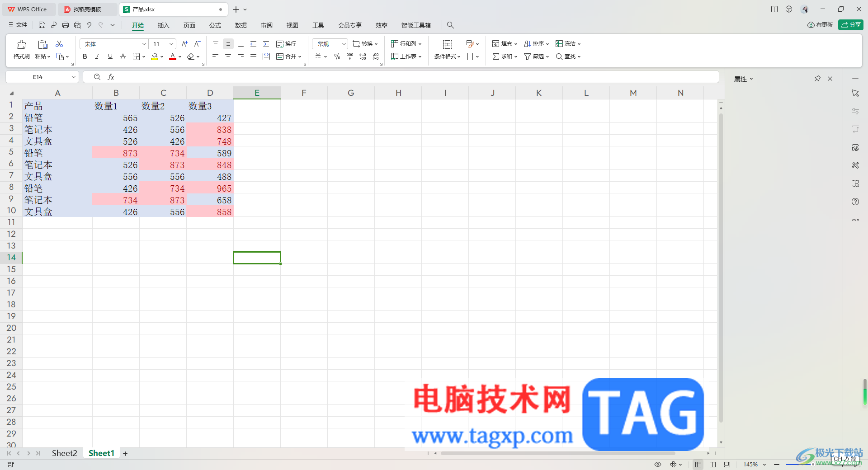The image size is (868, 470).
Task: Toggle center horizontal alignment
Action: coord(228,56)
